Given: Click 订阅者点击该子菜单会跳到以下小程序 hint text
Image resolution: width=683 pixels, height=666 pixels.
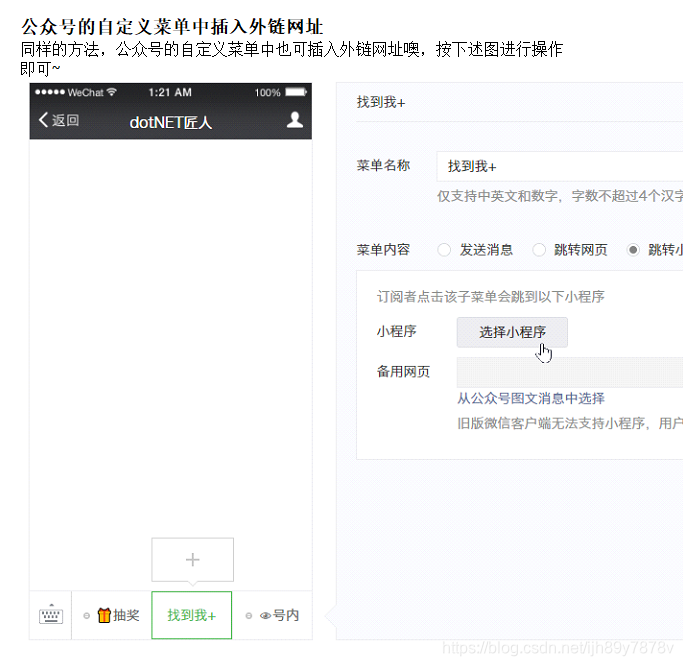Looking at the screenshot, I should [490, 297].
